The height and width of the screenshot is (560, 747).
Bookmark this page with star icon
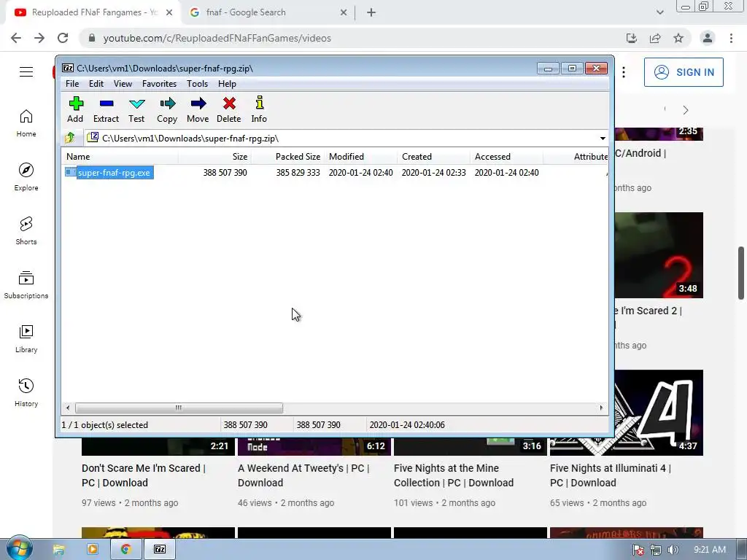678,38
